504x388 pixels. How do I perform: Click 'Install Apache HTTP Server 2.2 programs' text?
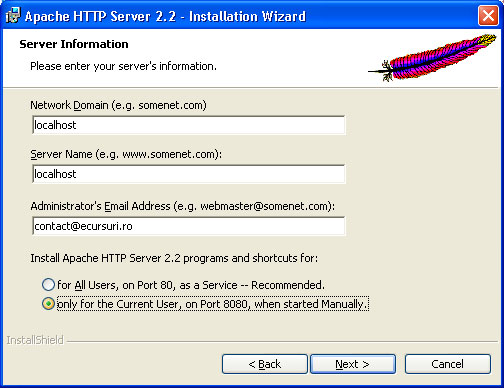174,258
